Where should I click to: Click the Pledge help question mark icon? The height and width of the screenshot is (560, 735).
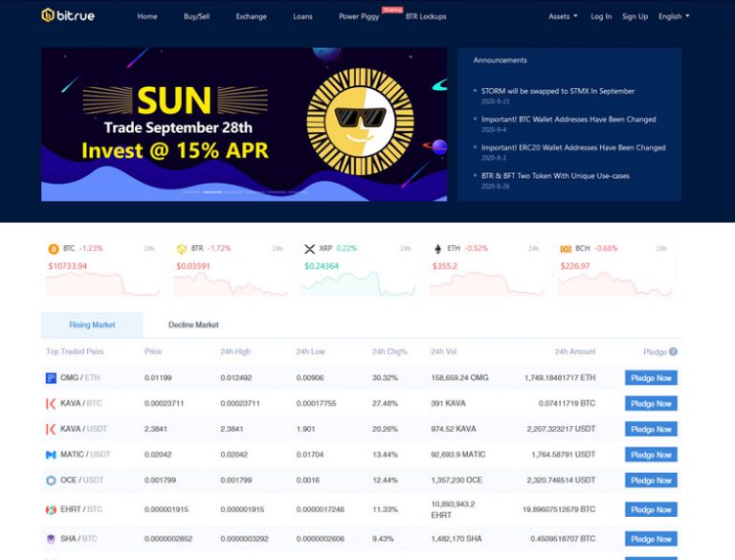pyautogui.click(x=673, y=351)
